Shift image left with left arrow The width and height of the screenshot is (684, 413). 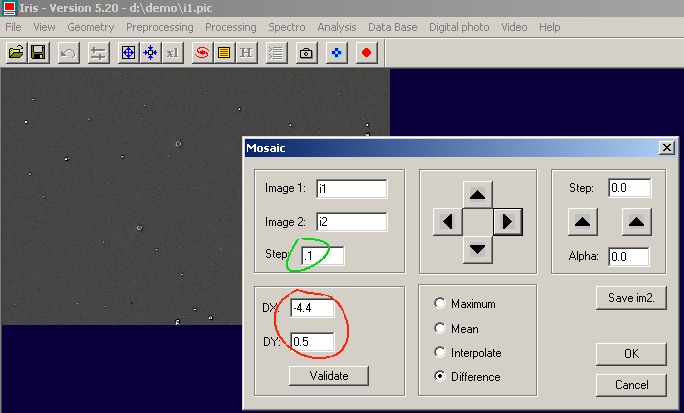coord(448,222)
